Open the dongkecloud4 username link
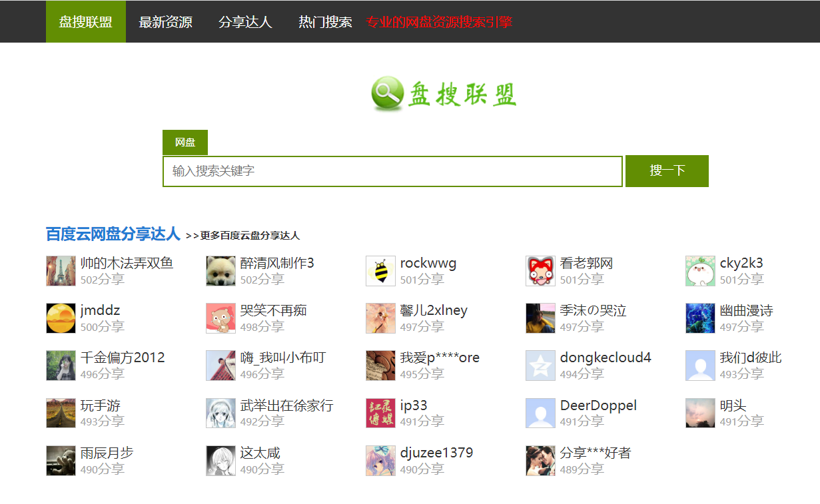Image resolution: width=820 pixels, height=504 pixels. coord(606,358)
